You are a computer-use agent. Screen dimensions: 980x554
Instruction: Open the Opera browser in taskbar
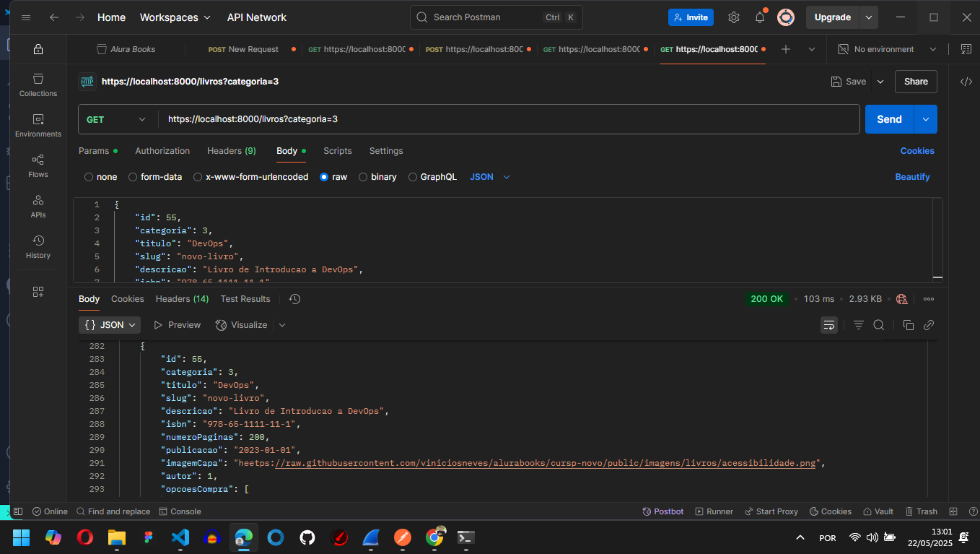pyautogui.click(x=85, y=537)
